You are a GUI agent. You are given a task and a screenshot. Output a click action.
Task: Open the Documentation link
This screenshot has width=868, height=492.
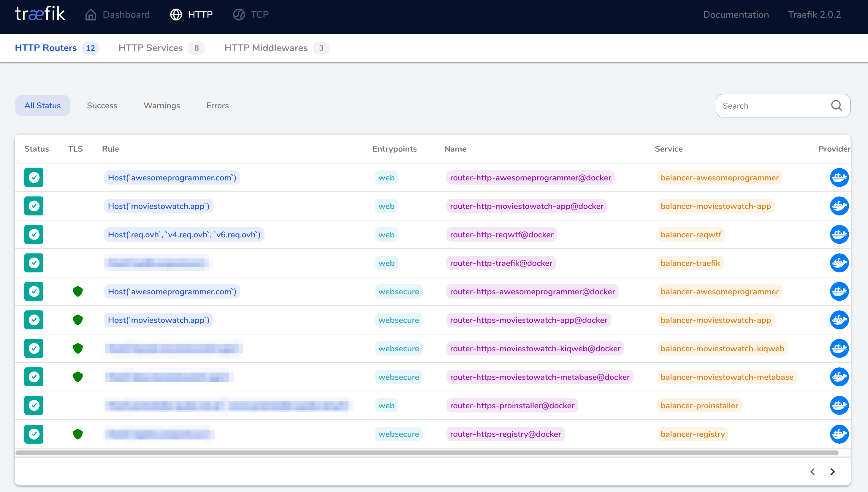[736, 15]
